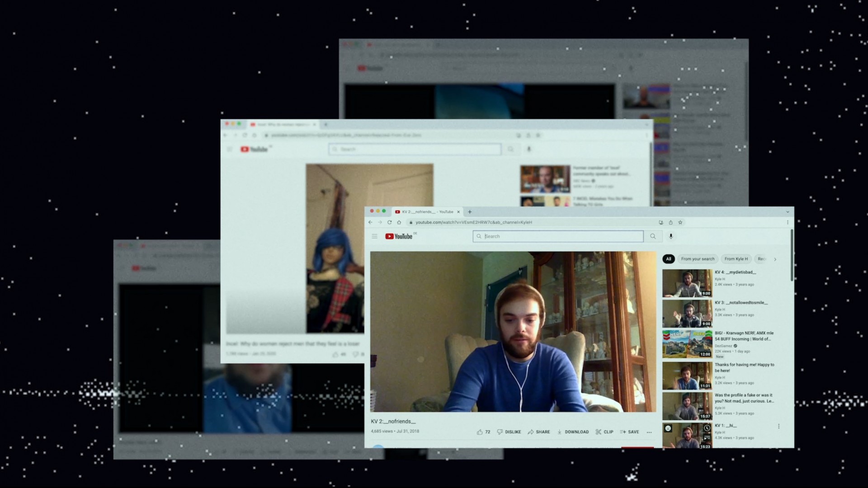868x488 pixels.
Task: Like the video with thumbs up
Action: click(x=480, y=432)
